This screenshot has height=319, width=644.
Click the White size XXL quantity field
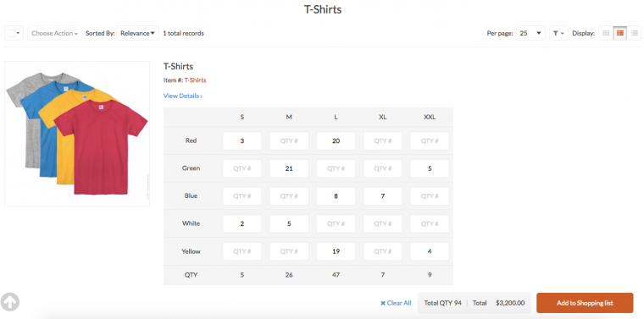tap(430, 224)
